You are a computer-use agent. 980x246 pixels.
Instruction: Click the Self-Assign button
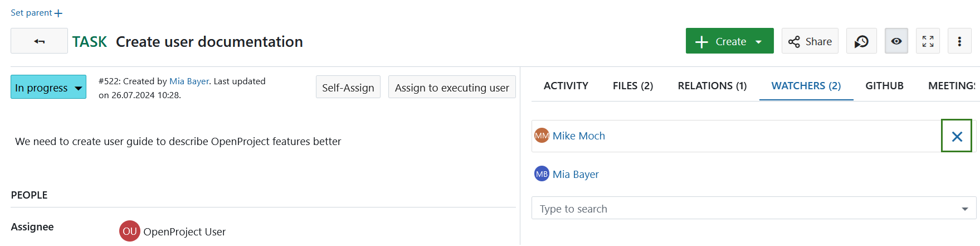(x=348, y=88)
